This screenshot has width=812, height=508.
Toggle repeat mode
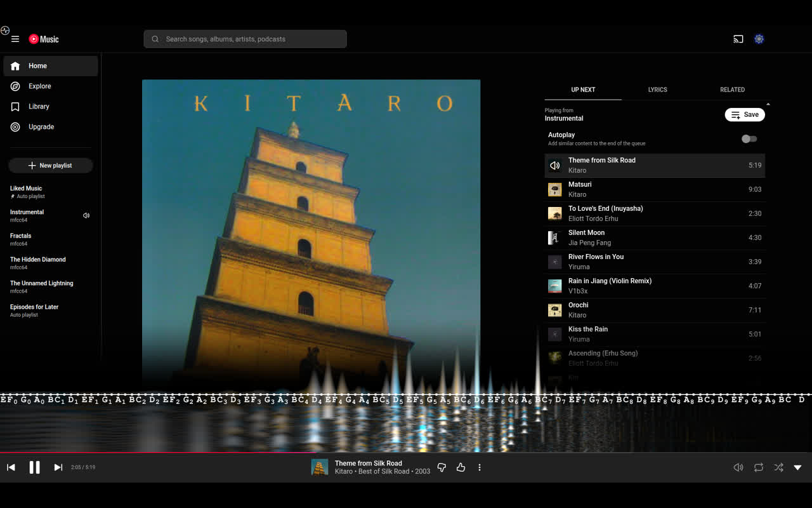tap(759, 467)
